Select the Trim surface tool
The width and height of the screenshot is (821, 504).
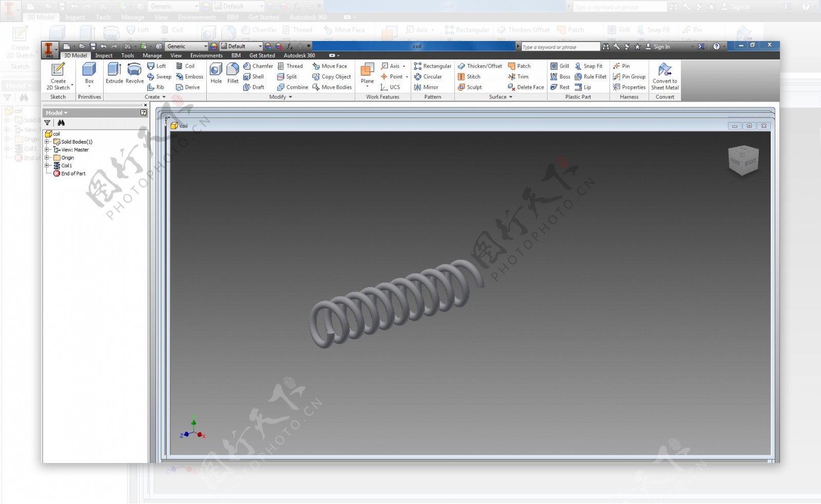(x=518, y=77)
